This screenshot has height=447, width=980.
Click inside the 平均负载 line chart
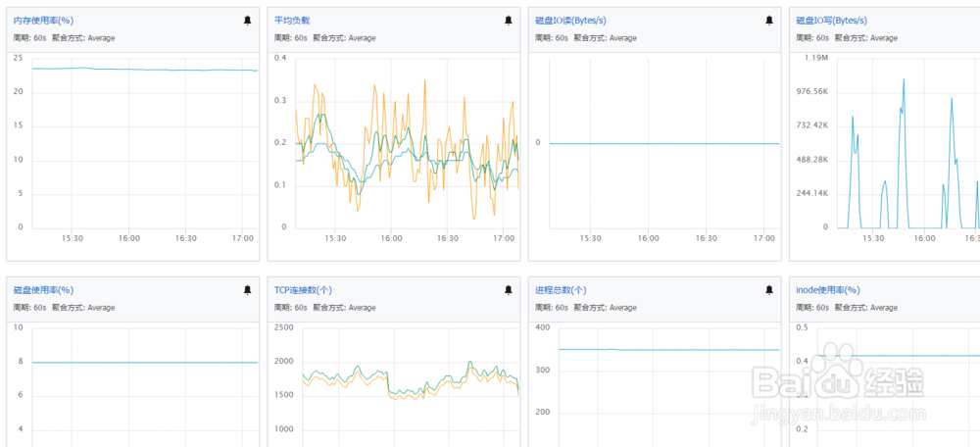coord(407,147)
